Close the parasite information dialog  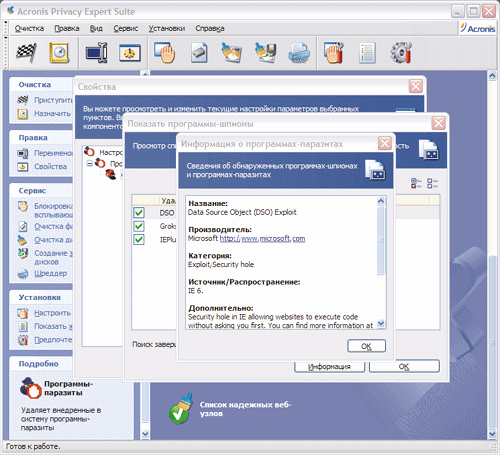pos(385,144)
